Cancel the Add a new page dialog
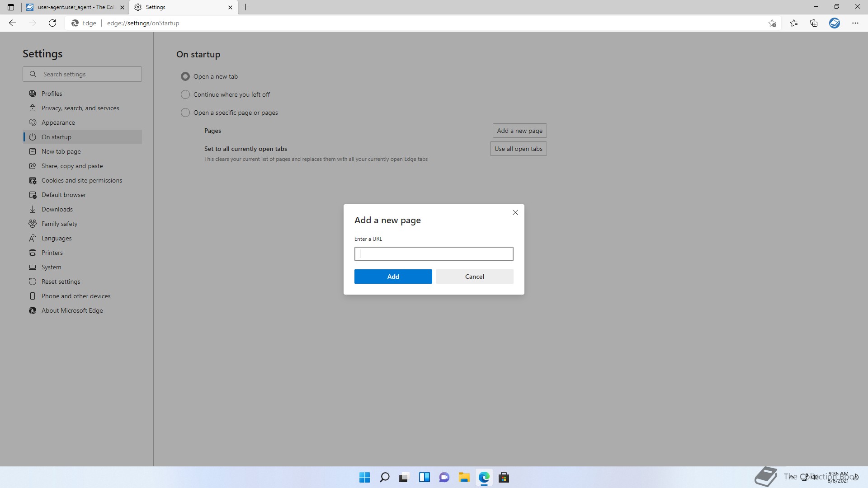This screenshot has width=868, height=488. tap(474, 277)
